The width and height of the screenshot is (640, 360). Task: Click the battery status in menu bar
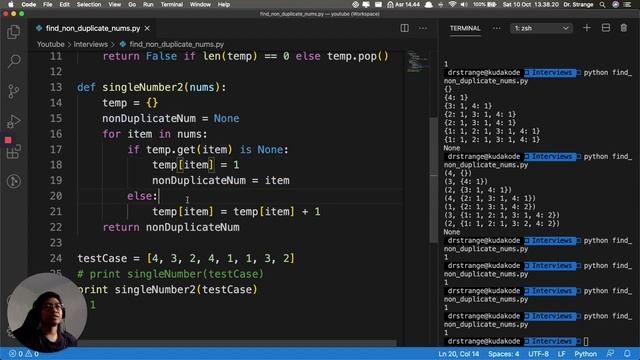pyautogui.click(x=485, y=4)
